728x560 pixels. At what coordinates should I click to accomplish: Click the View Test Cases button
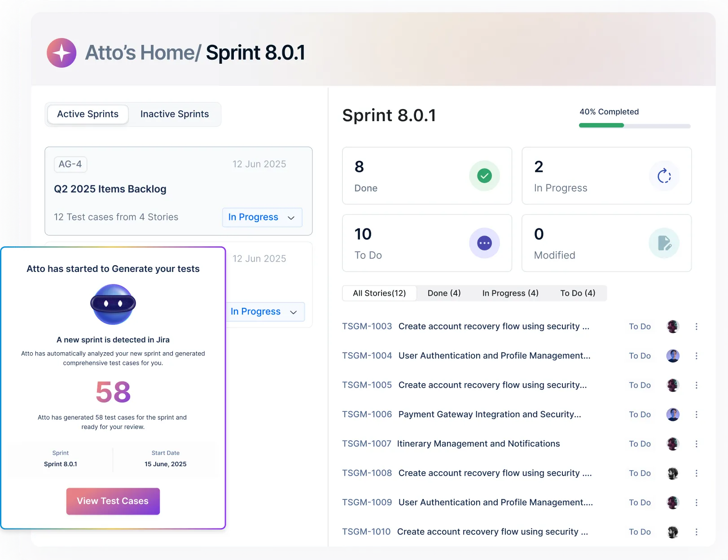pyautogui.click(x=113, y=501)
